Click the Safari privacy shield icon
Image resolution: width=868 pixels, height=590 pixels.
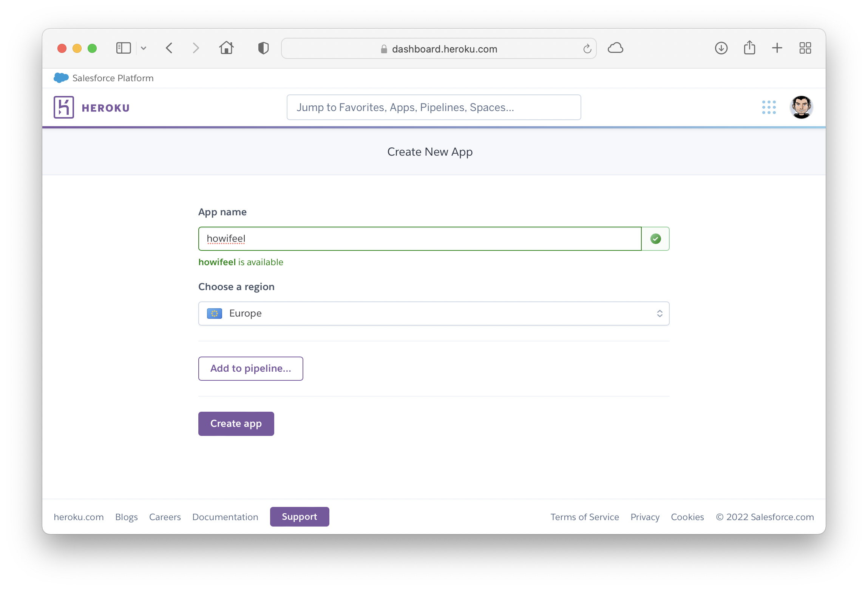263,48
